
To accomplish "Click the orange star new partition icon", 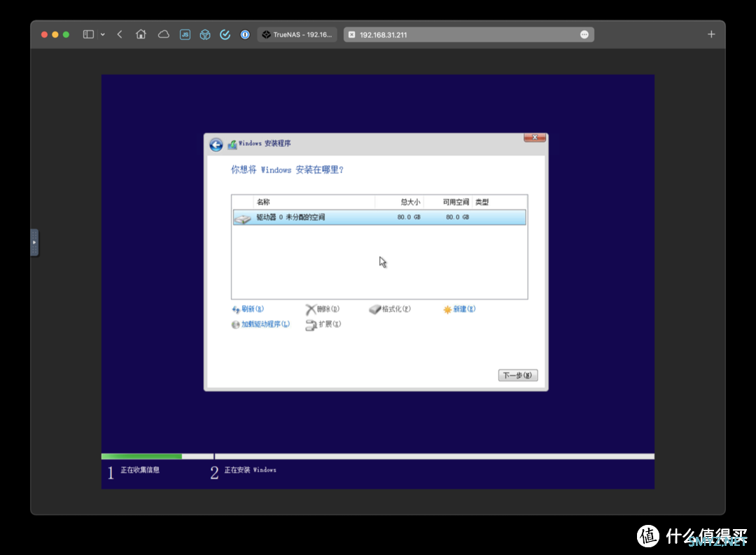I will click(447, 309).
